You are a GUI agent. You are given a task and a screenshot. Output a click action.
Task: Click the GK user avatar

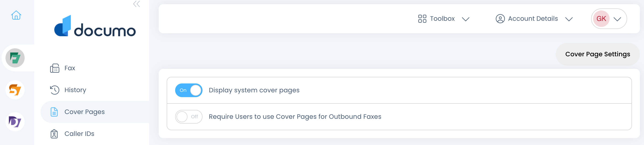pos(601,19)
